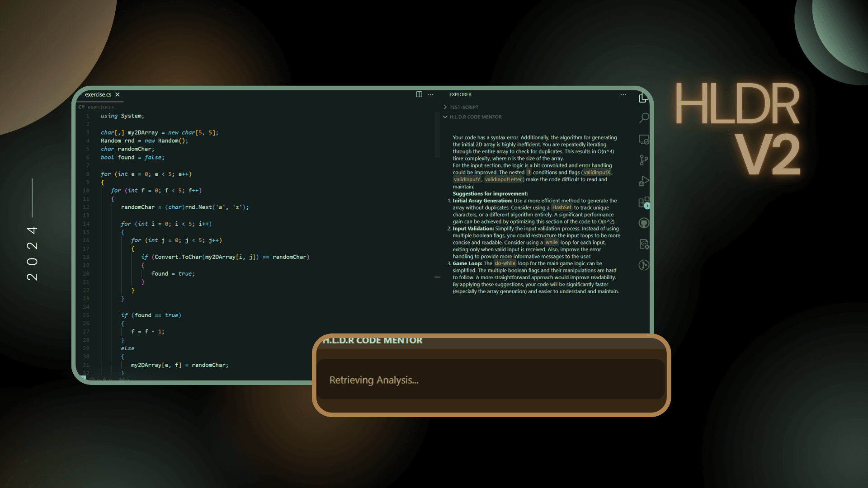Click the Retrieving Analysis notification box
Image resolution: width=868 pixels, height=488 pixels.
point(491,380)
